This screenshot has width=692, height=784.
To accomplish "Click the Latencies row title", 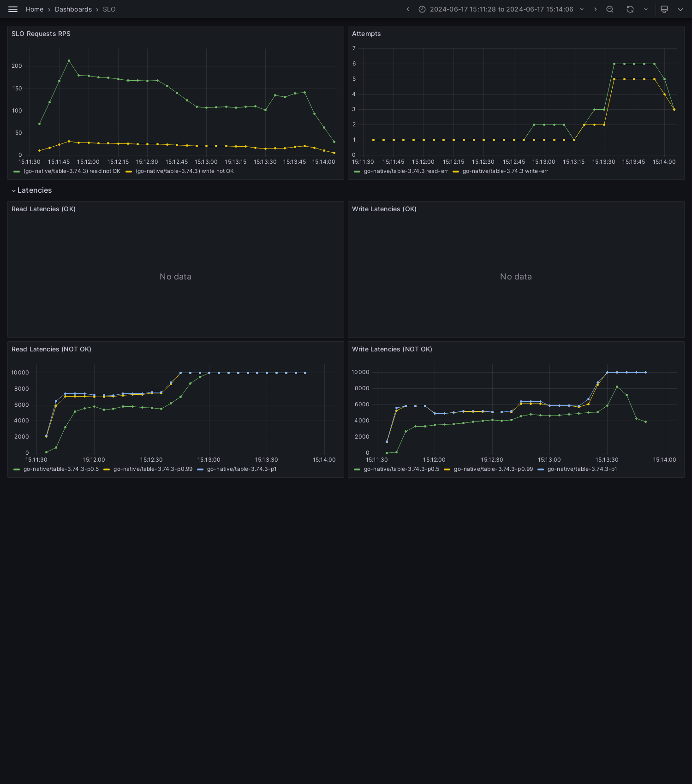I will [35, 190].
